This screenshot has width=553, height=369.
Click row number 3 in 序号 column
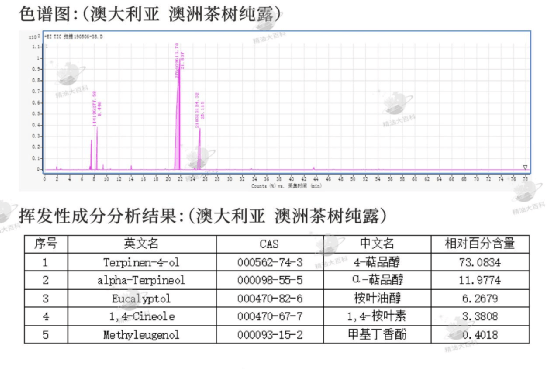click(45, 298)
